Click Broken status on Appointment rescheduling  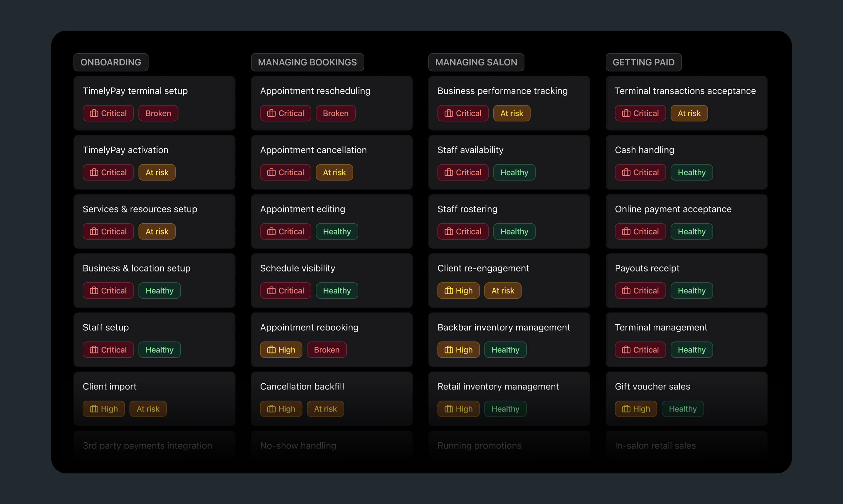point(336,114)
